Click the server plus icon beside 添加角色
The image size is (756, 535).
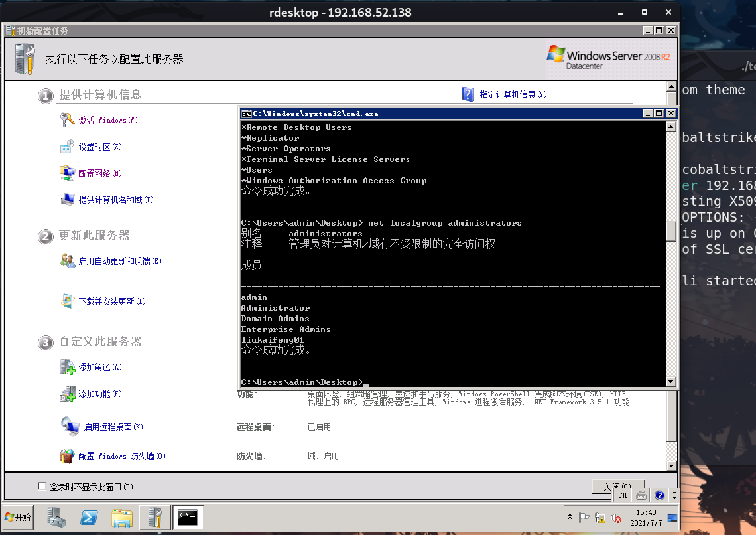(x=67, y=367)
